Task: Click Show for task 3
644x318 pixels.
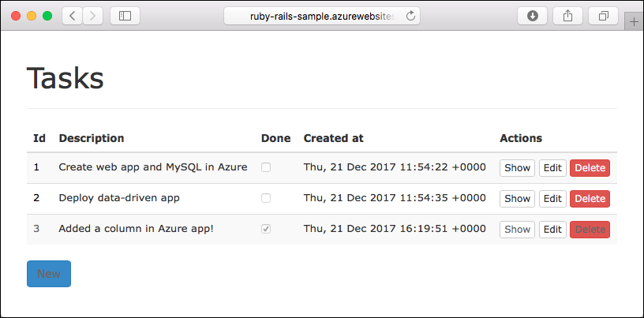Action: (517, 229)
